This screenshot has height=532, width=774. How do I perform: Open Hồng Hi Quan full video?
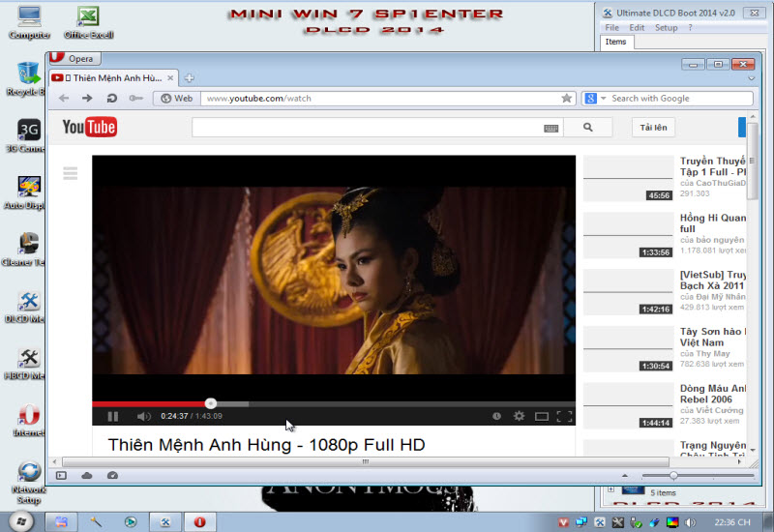click(x=713, y=223)
